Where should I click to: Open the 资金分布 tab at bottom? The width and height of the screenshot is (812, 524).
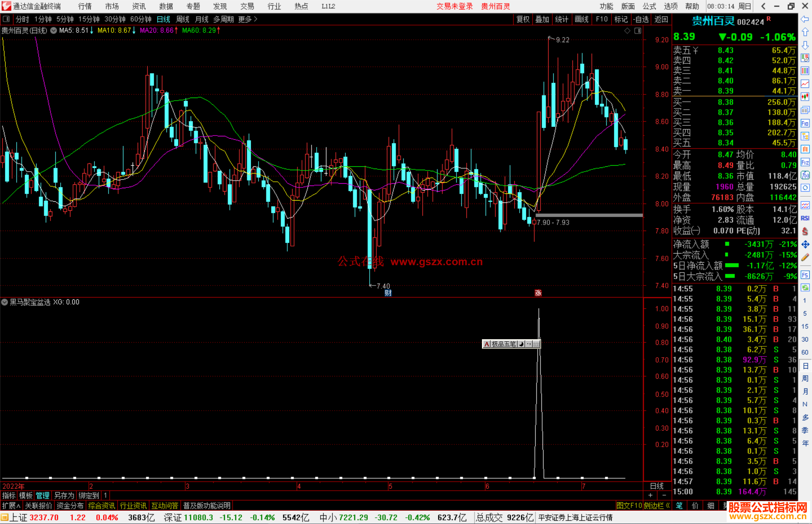(x=70, y=506)
